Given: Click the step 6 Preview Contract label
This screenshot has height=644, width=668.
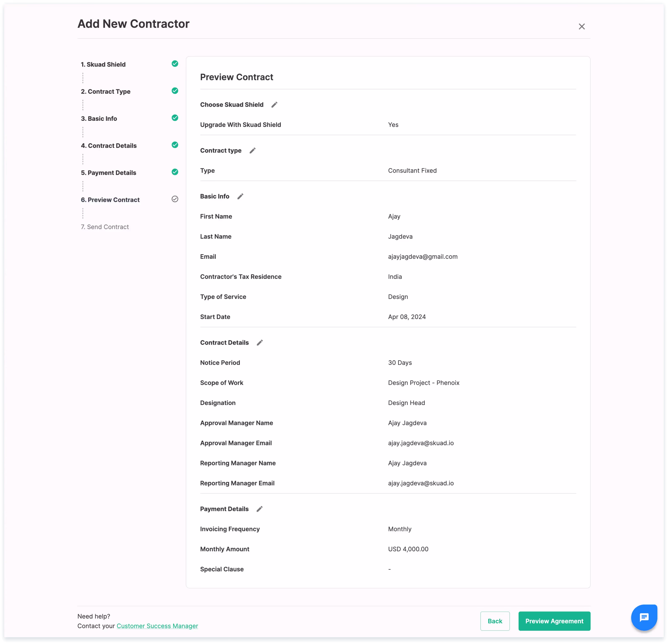Looking at the screenshot, I should [110, 200].
